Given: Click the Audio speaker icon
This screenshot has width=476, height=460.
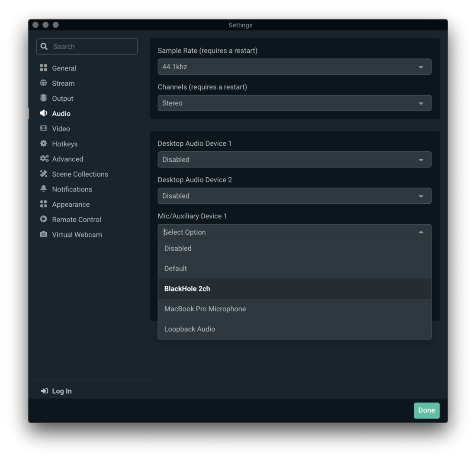Looking at the screenshot, I should 43,113.
